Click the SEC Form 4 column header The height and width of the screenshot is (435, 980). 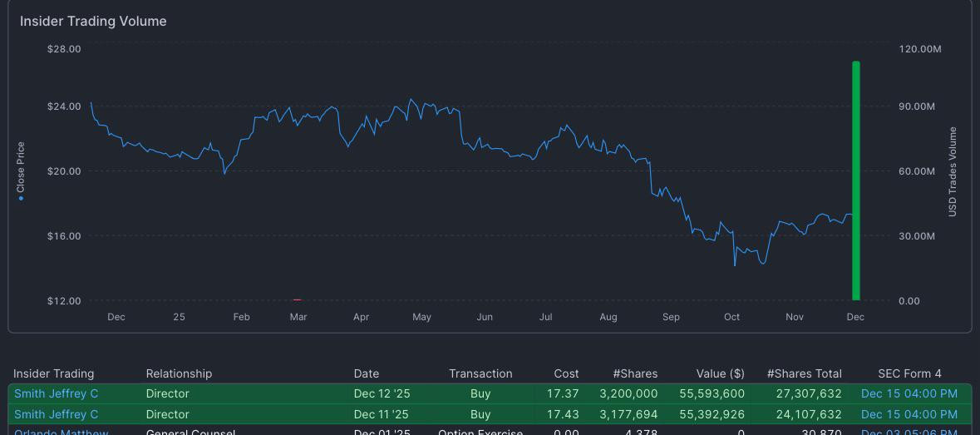click(909, 373)
